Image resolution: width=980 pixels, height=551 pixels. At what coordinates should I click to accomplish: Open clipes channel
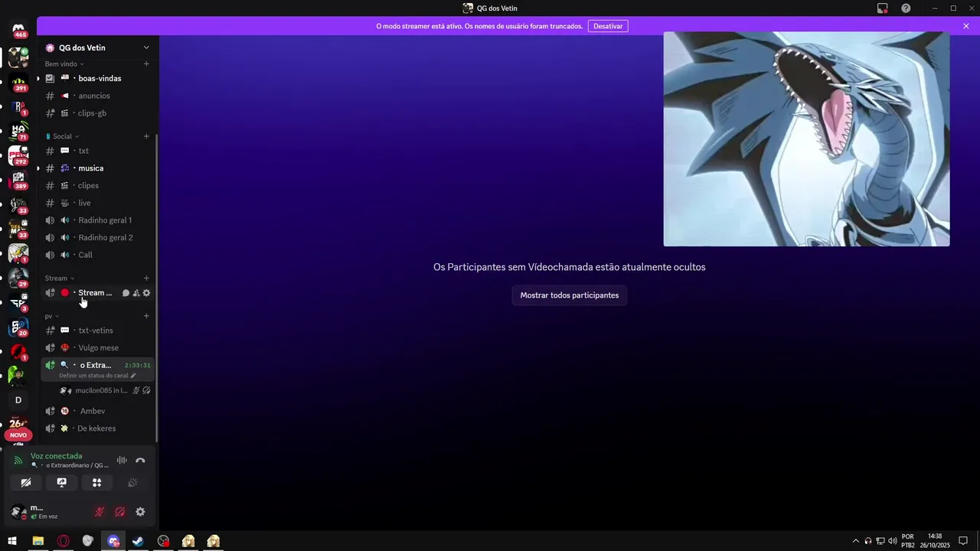click(98, 186)
